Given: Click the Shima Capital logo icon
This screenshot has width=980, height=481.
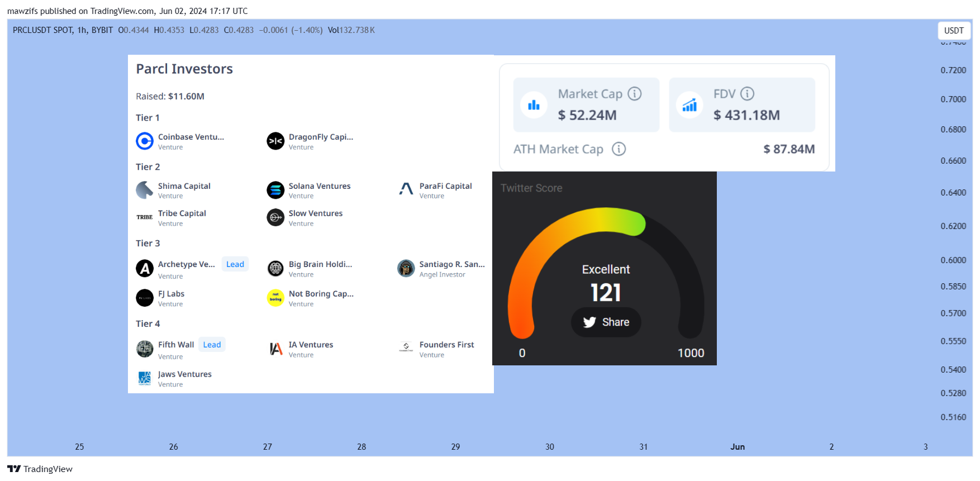Looking at the screenshot, I should tap(145, 190).
